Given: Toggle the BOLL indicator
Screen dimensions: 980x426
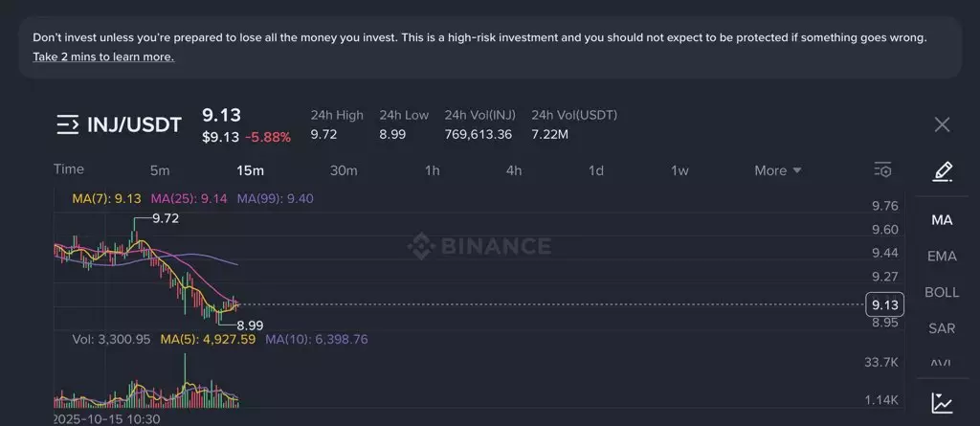Looking at the screenshot, I should 942,292.
